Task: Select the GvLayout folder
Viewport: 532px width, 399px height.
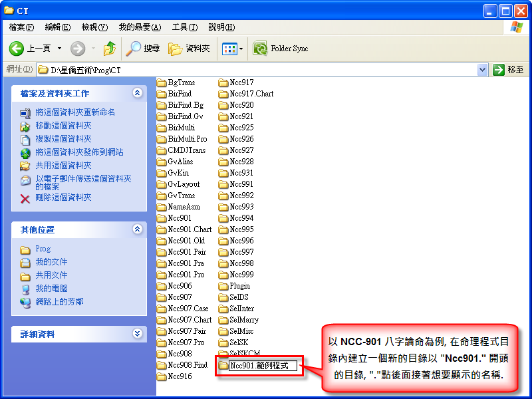Action: coord(184,184)
